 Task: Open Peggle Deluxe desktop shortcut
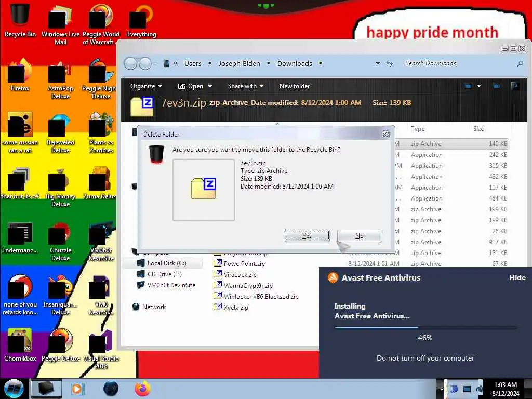(60, 345)
